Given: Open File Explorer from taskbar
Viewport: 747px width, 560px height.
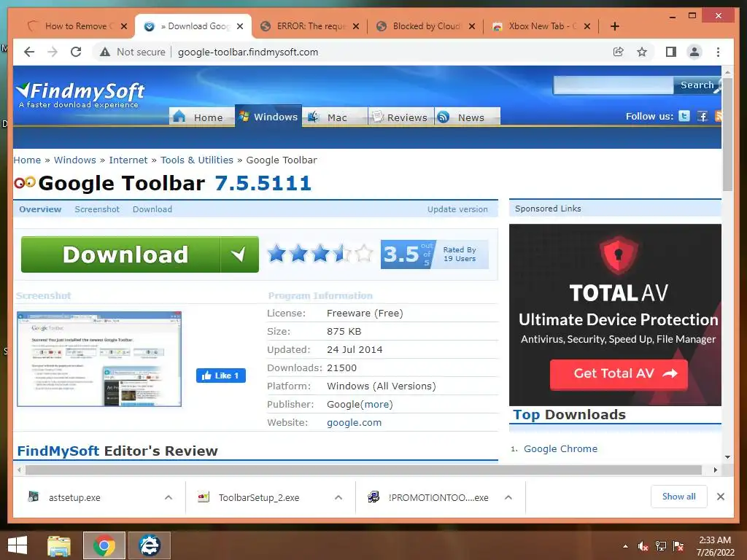Looking at the screenshot, I should (x=59, y=545).
